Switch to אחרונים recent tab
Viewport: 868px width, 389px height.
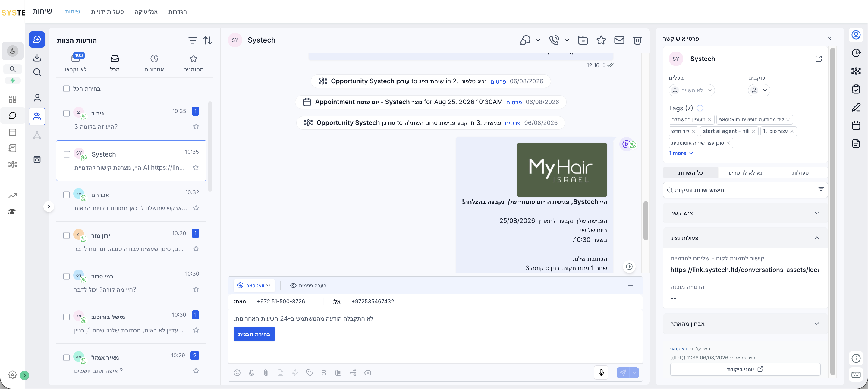(x=154, y=63)
